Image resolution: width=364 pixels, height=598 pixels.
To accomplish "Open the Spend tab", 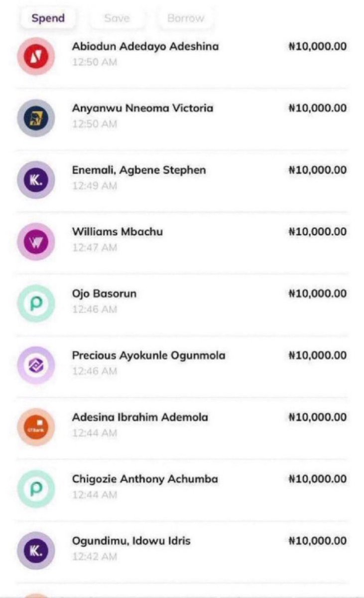I will [48, 18].
